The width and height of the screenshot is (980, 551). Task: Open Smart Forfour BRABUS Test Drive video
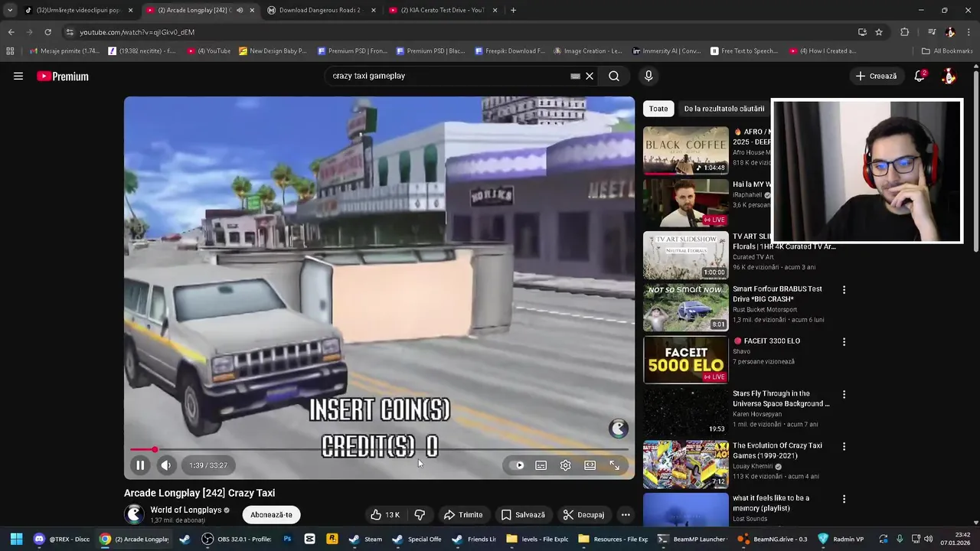(777, 294)
